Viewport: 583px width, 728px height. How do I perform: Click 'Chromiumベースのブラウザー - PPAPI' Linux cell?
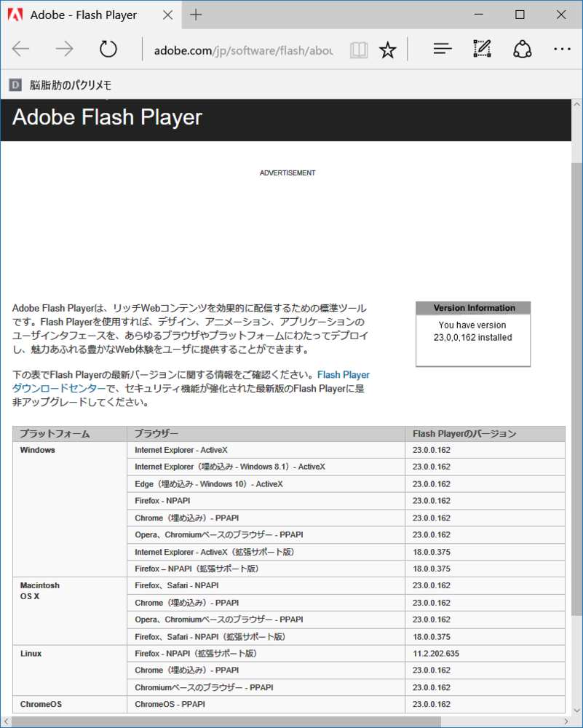tap(266, 687)
